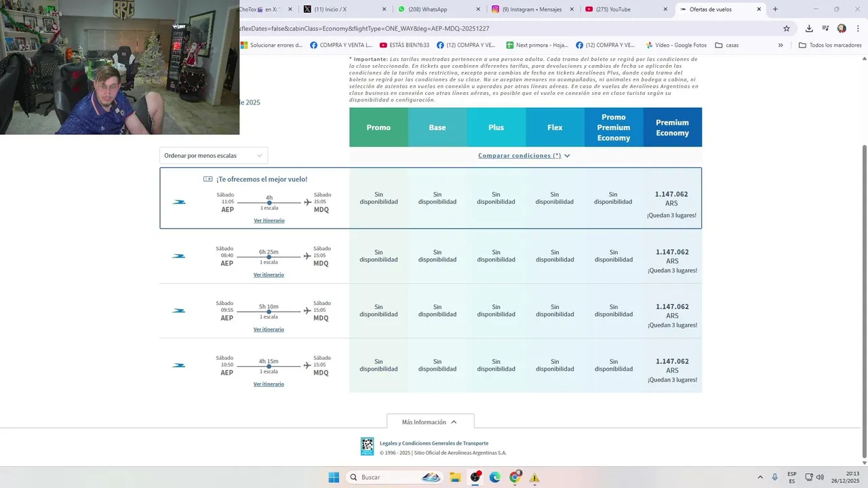868x488 pixels.
Task: Open the media control icon in toolbar
Action: pos(825,28)
